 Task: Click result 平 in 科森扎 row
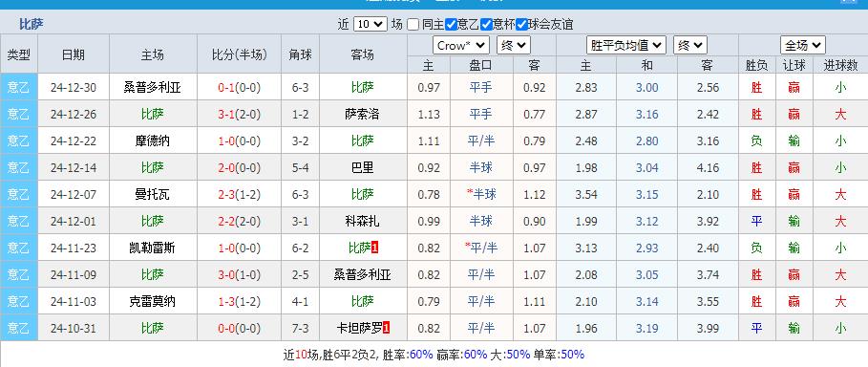pos(756,221)
